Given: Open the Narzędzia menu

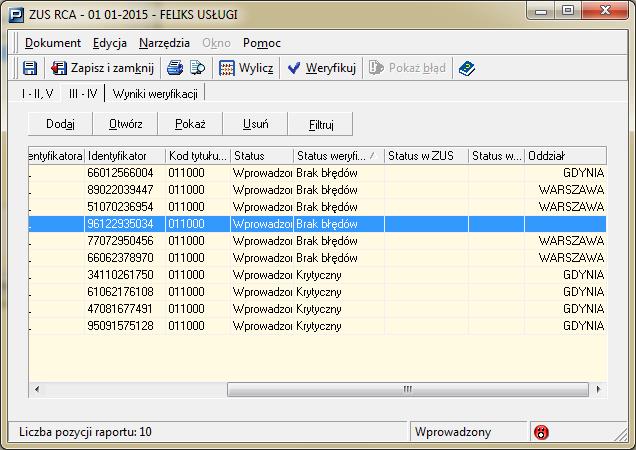Looking at the screenshot, I should 166,43.
